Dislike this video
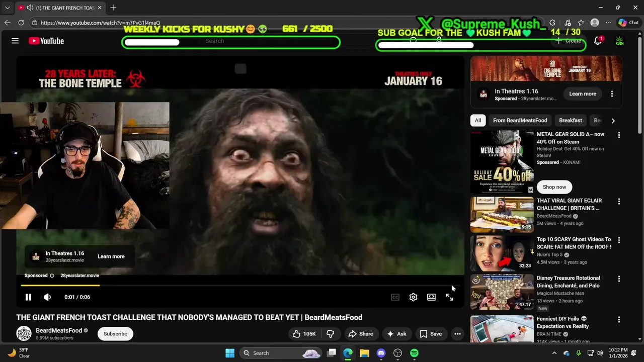The height and width of the screenshot is (362, 644). (x=331, y=334)
